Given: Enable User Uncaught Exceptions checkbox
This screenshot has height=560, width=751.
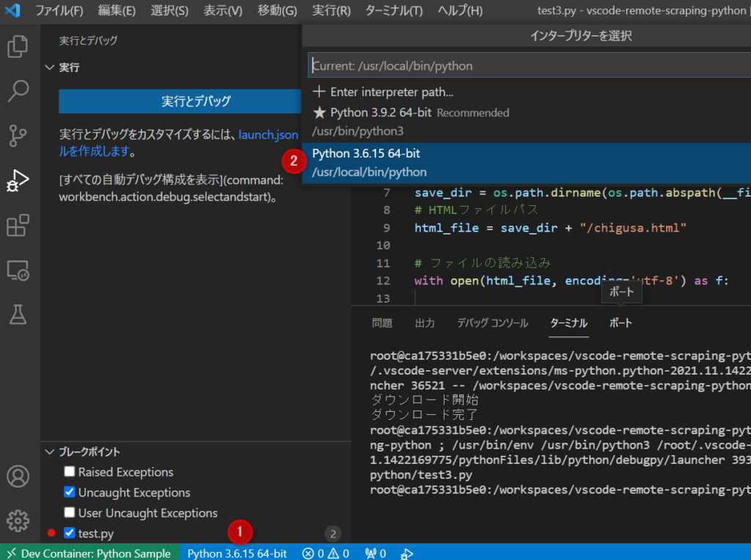Looking at the screenshot, I should [70, 512].
